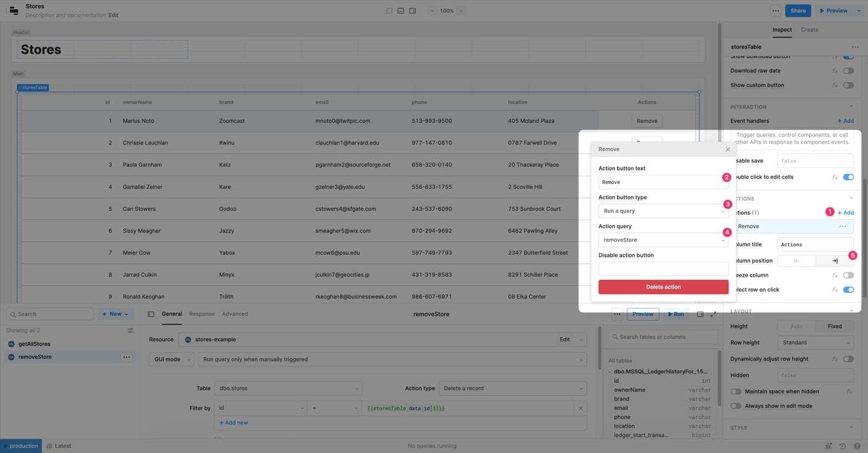This screenshot has height=453, width=868.
Task: Open the Row height dropdown
Action: pyautogui.click(x=815, y=343)
